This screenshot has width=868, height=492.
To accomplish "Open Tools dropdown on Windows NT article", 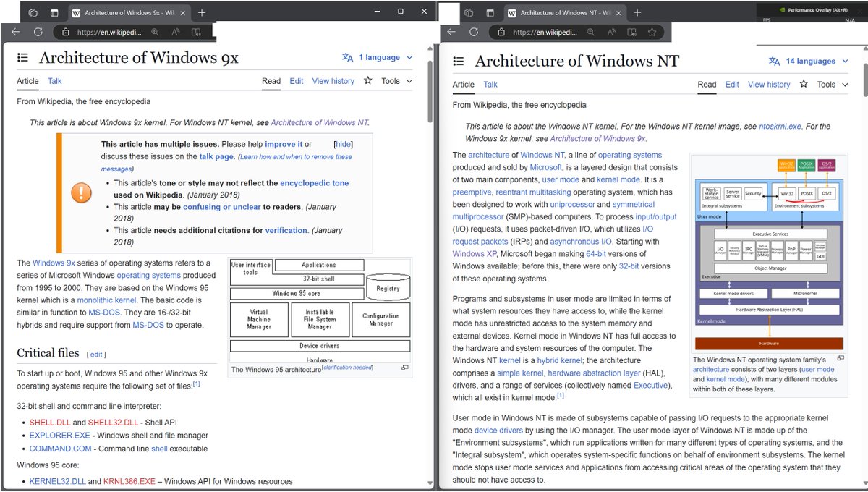I will tap(832, 85).
